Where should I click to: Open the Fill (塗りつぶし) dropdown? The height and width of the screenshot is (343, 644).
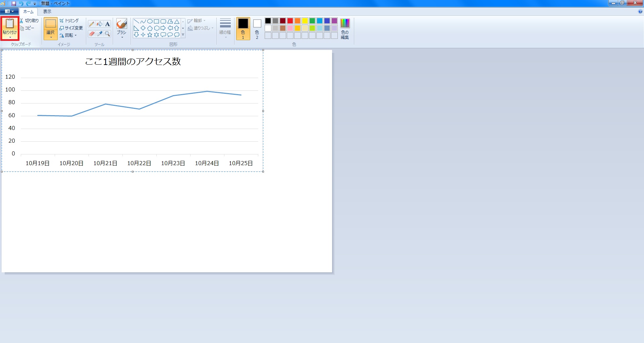pyautogui.click(x=201, y=28)
